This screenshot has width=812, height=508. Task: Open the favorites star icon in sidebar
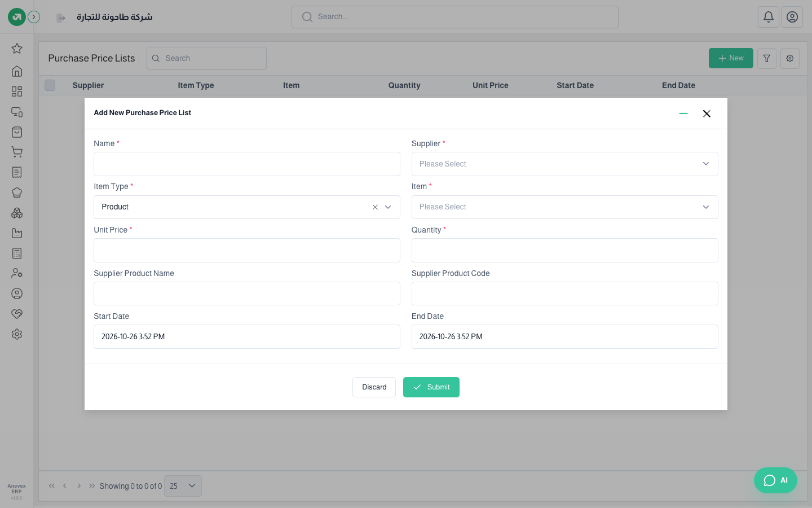(17, 49)
